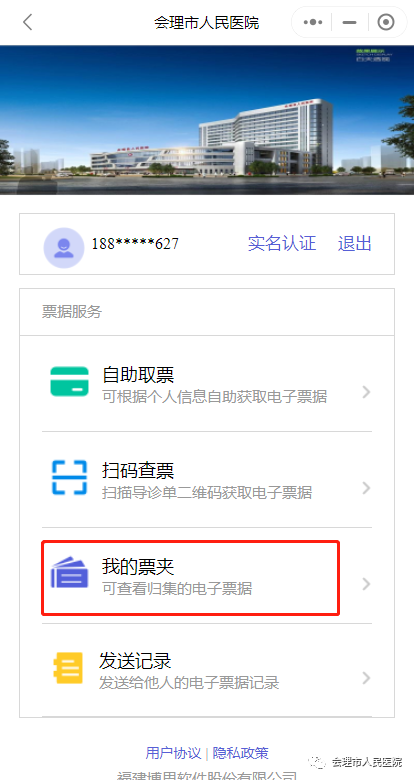Viewport: 414px width, 780px height.
Task: Tap title 会理市人民医院
Action: [207, 23]
